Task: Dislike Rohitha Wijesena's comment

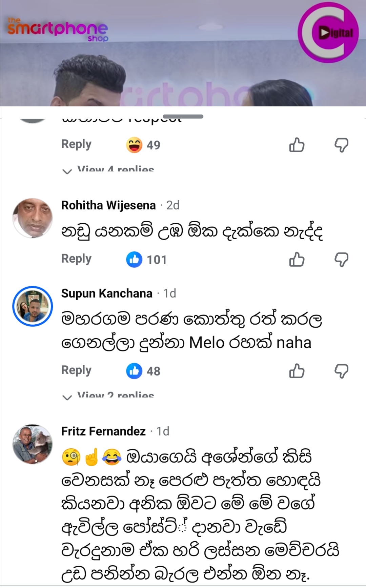Action: pos(341,260)
